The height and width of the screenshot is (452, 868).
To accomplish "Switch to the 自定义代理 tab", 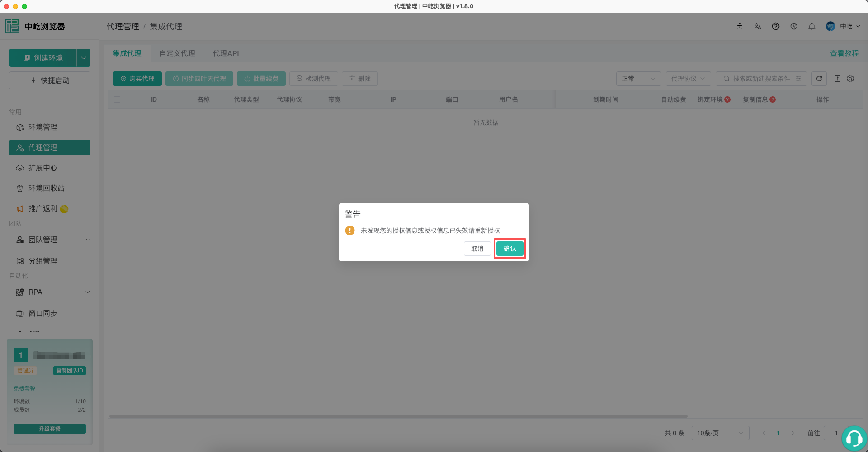I will [x=177, y=53].
